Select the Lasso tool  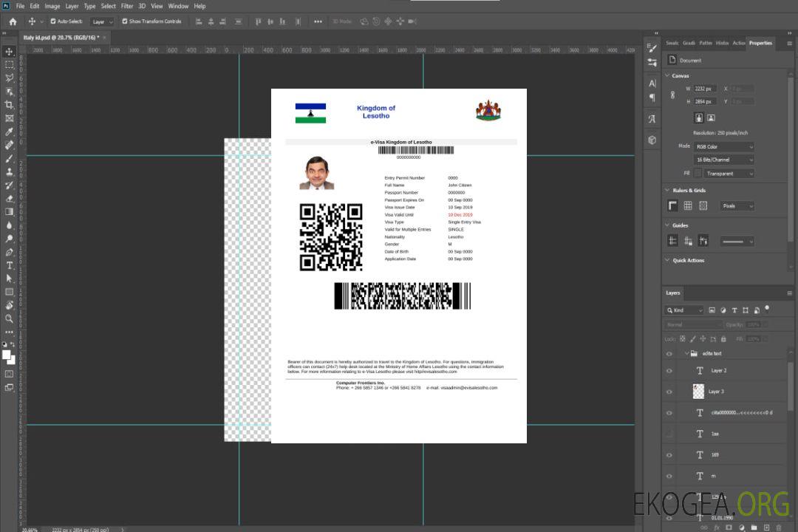click(x=9, y=78)
